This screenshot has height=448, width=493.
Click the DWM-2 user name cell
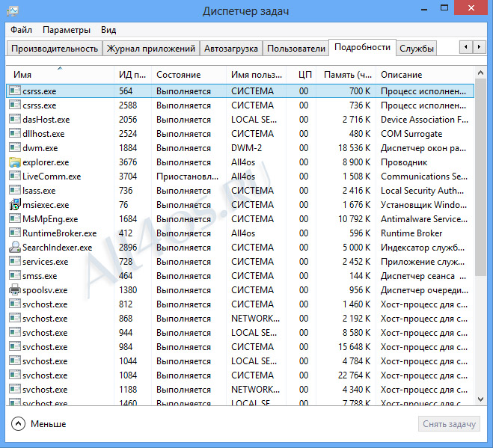247,148
